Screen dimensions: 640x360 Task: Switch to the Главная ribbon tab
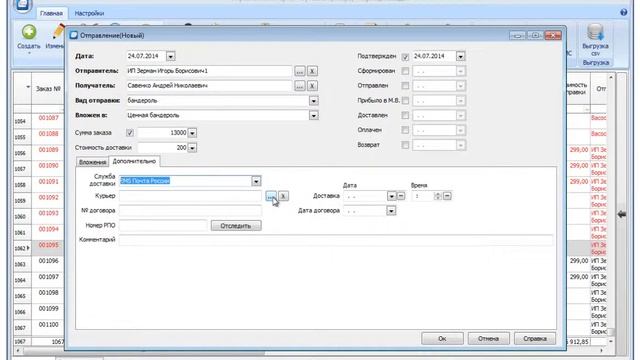[x=51, y=13]
